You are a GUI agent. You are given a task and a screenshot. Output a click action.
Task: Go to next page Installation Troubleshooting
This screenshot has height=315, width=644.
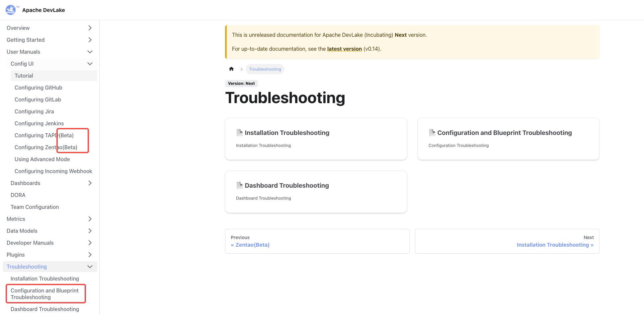(x=507, y=241)
